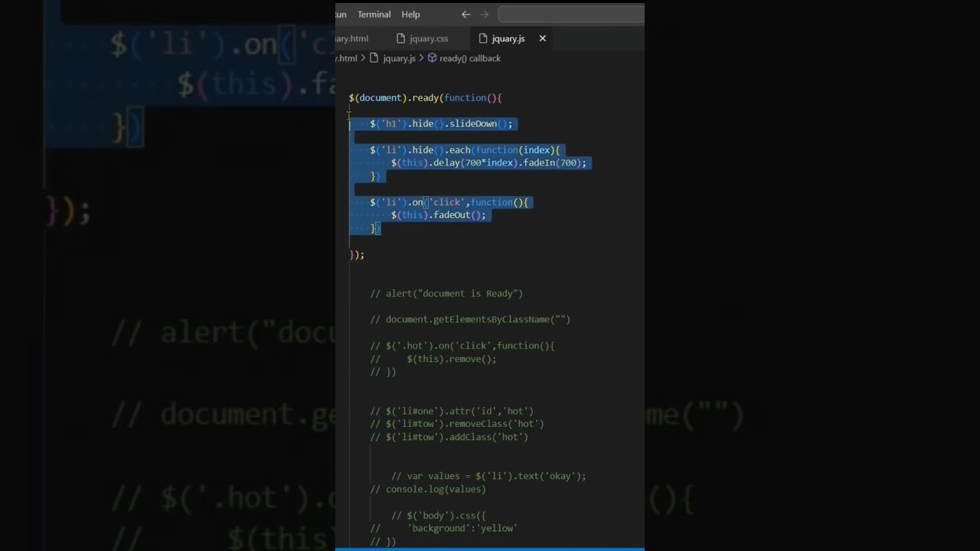The width and height of the screenshot is (980, 551).
Task: Click the $(this).remove(); comment line
Action: pyautogui.click(x=433, y=359)
